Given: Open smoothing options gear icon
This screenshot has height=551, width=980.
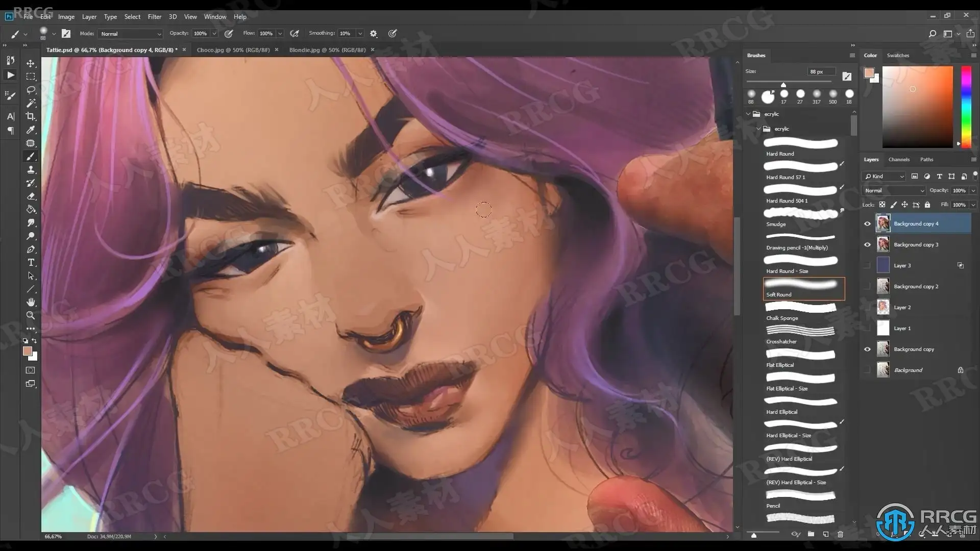Looking at the screenshot, I should (374, 34).
